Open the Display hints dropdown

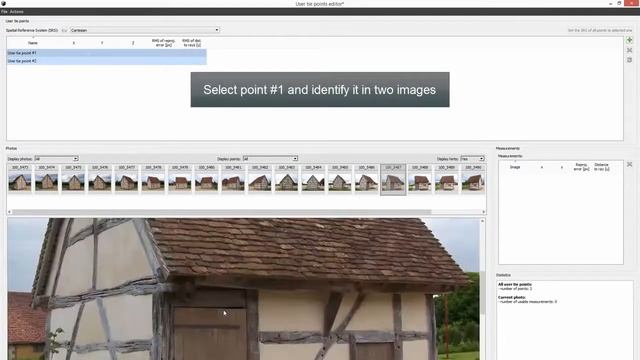click(472, 159)
